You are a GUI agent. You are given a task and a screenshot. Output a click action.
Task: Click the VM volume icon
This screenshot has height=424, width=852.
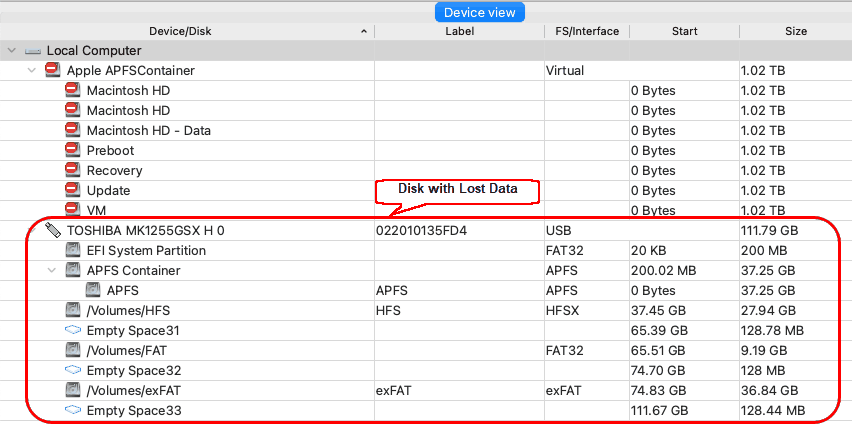tap(72, 209)
